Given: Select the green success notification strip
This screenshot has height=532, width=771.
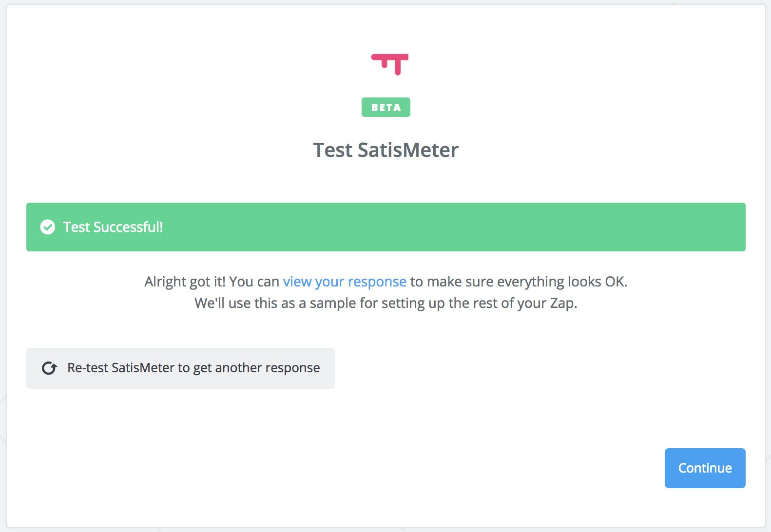Looking at the screenshot, I should 385,227.
